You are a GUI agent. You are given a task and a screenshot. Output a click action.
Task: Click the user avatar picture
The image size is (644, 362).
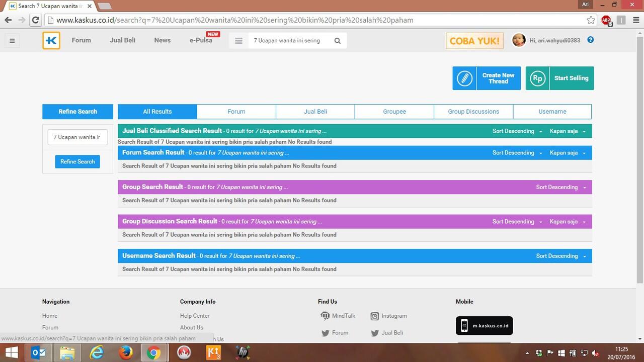(519, 40)
